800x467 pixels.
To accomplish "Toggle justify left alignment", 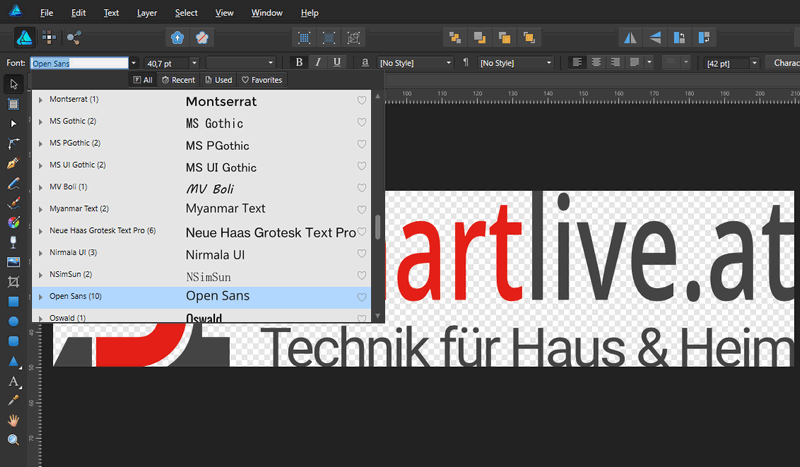I will tap(634, 62).
